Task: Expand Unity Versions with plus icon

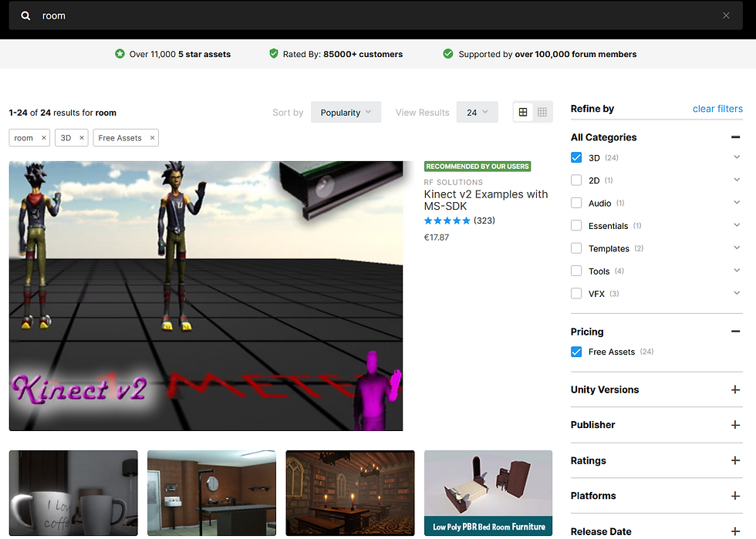Action: (x=735, y=389)
